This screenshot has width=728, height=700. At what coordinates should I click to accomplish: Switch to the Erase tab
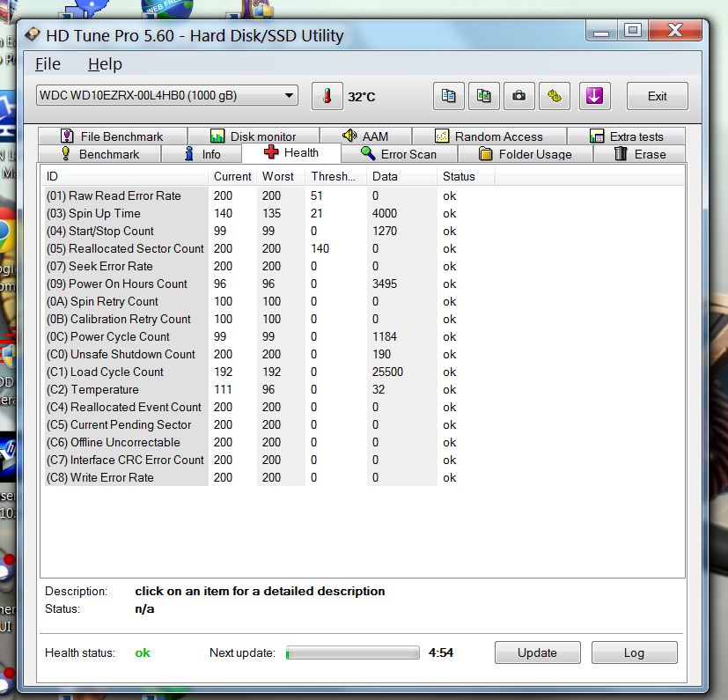click(x=640, y=154)
